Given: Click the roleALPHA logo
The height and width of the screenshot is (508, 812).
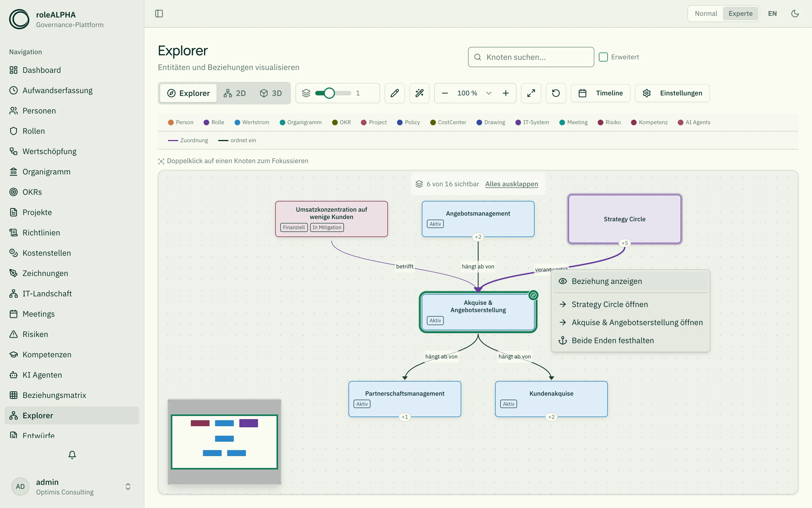Looking at the screenshot, I should (19, 19).
